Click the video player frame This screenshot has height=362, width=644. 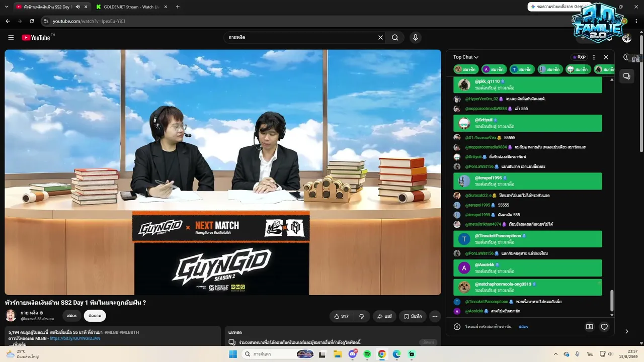coord(223,172)
